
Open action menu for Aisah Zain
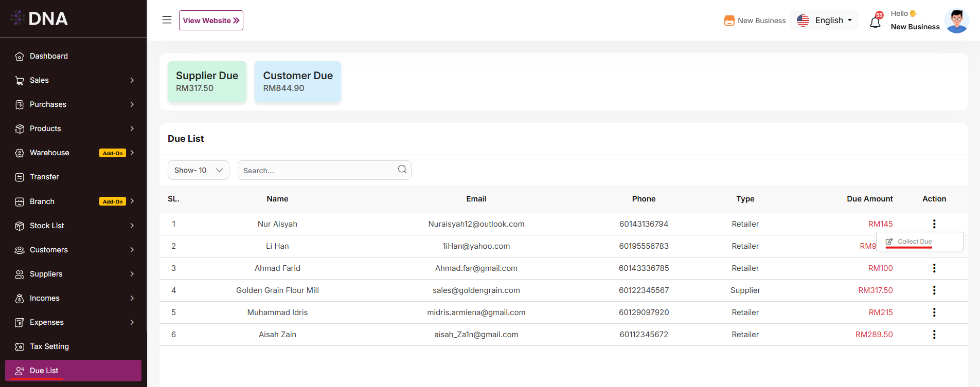(x=934, y=335)
